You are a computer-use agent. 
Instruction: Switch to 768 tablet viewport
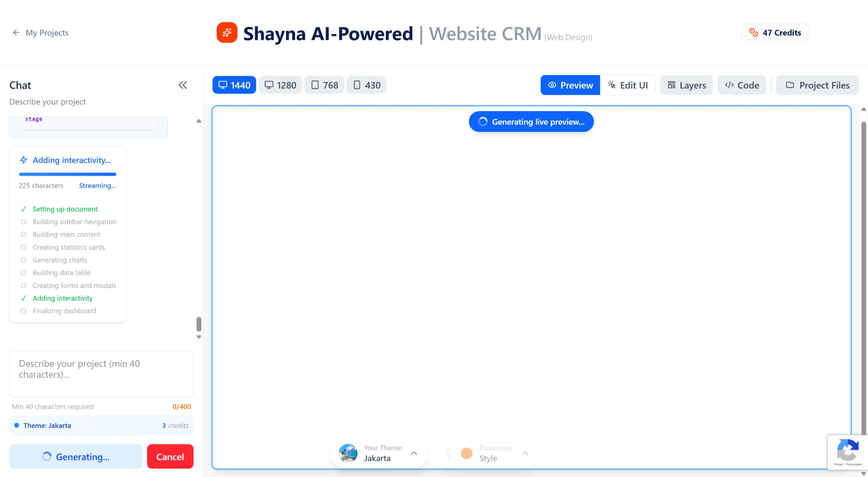point(324,85)
